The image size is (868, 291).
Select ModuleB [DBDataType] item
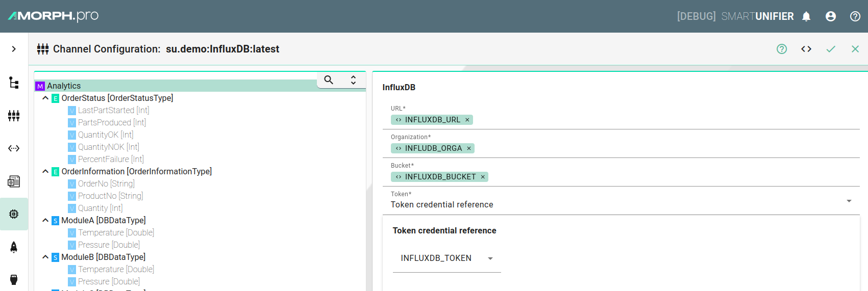104,257
